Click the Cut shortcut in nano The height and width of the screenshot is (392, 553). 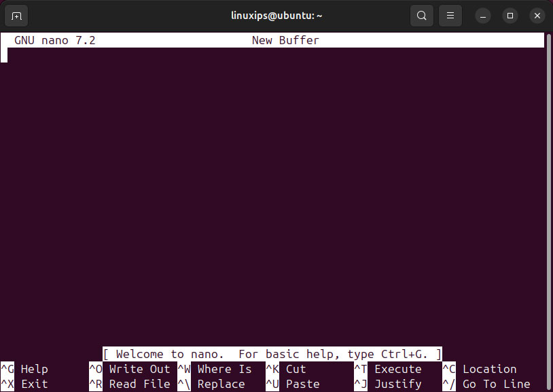click(x=296, y=369)
